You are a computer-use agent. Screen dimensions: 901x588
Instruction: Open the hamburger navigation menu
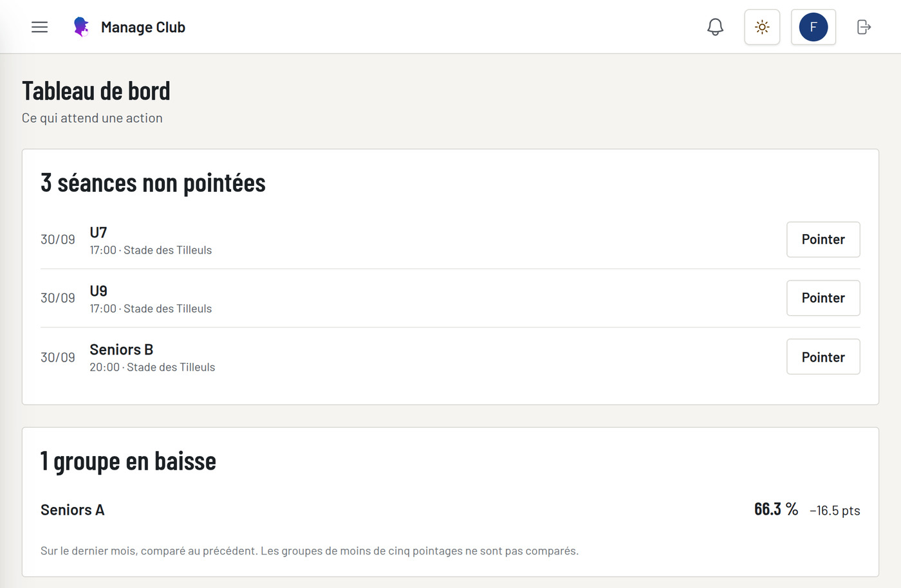[40, 27]
